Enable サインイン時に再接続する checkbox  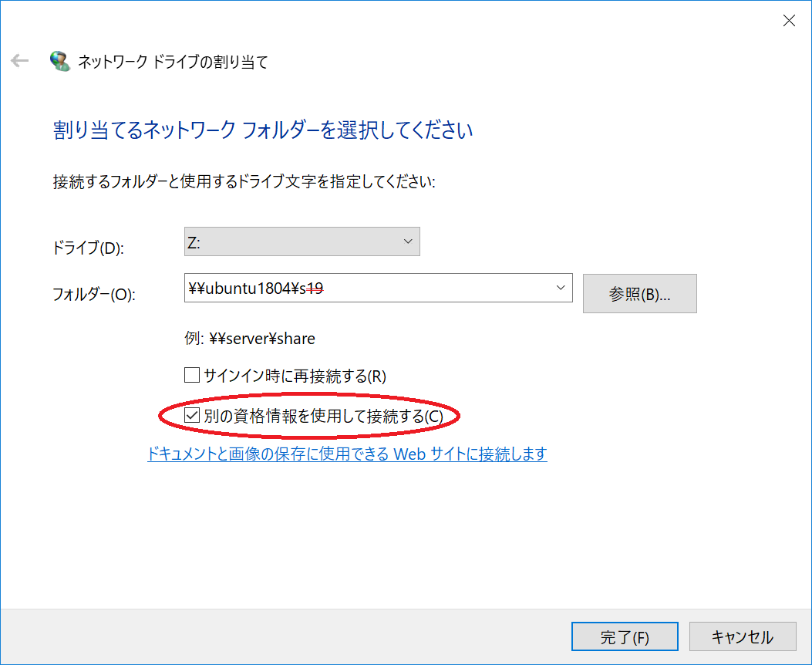(x=192, y=374)
